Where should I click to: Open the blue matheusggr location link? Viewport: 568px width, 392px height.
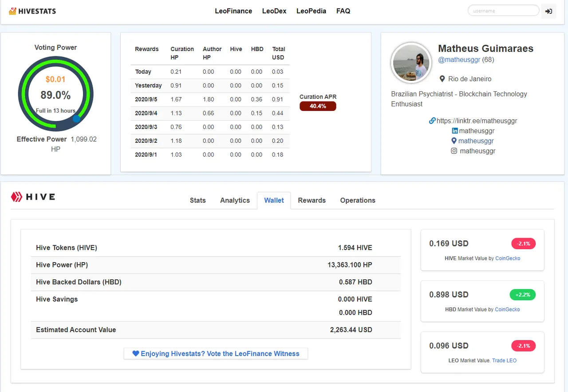pos(476,141)
